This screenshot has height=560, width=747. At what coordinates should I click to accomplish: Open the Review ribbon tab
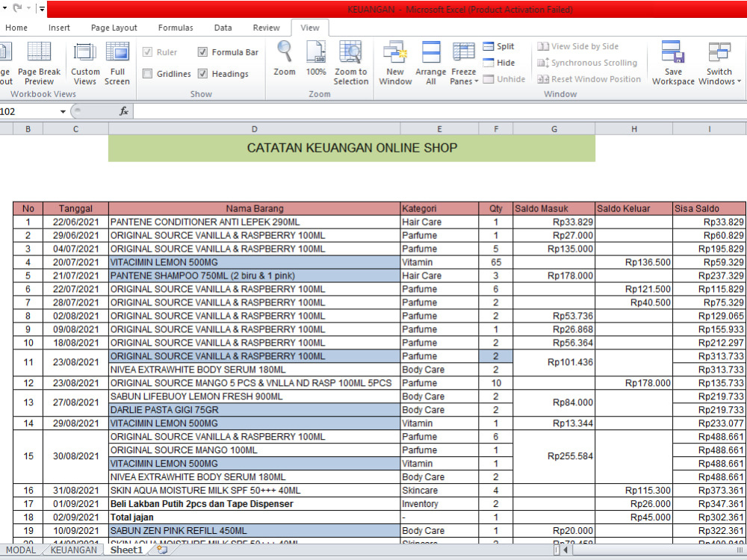point(267,28)
